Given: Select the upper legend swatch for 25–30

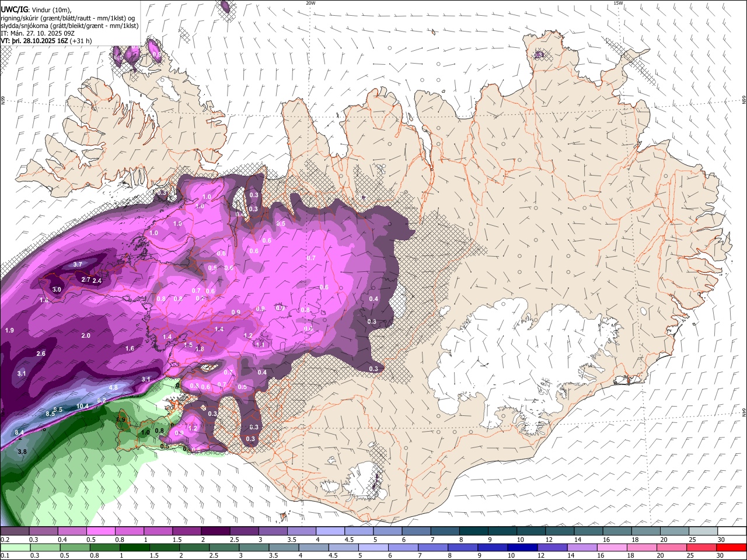Looking at the screenshot, I should 704,531.
